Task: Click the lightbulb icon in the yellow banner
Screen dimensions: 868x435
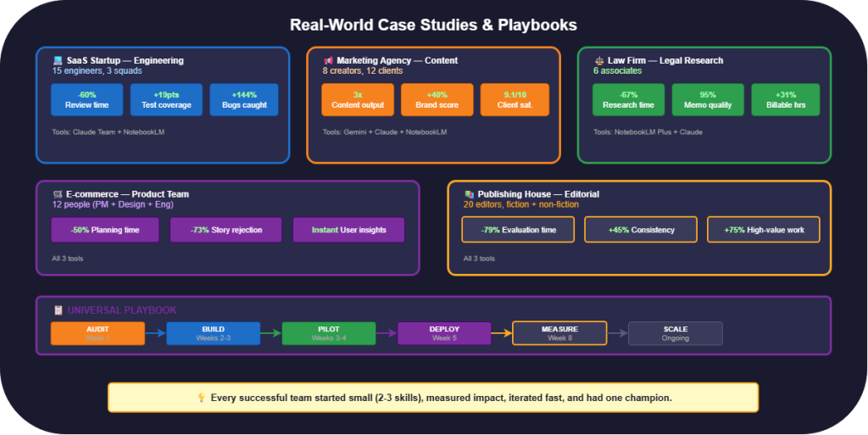Action: (x=202, y=398)
